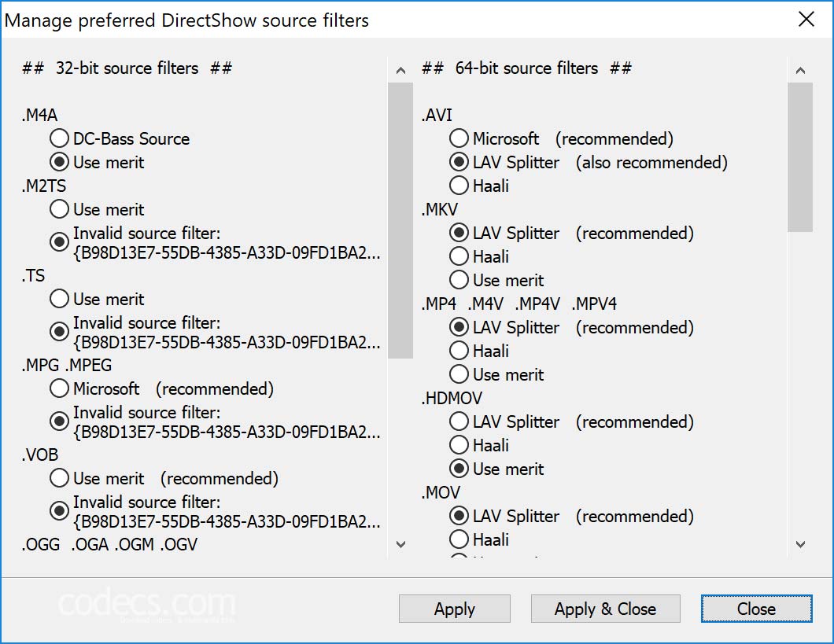
Task: Select Use merit for .HDMOV
Action: [x=459, y=469]
